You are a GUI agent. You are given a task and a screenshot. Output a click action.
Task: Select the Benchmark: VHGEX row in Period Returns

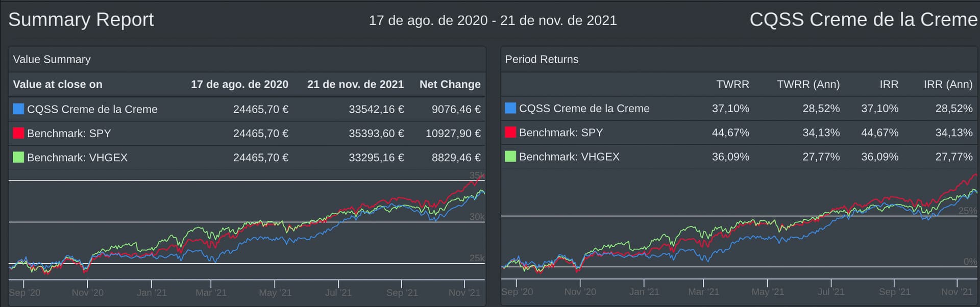coord(739,157)
